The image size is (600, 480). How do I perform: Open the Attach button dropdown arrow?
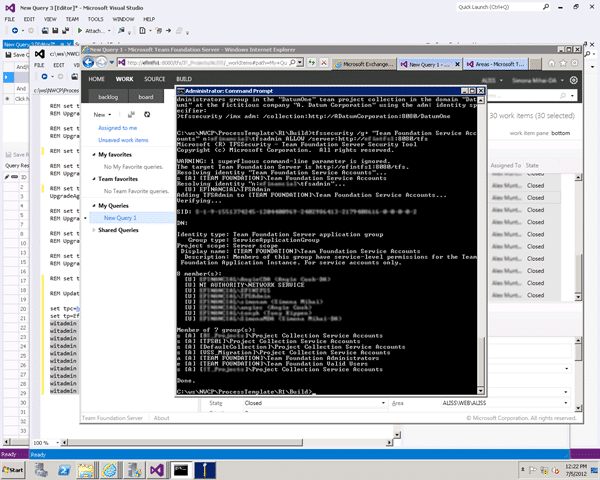pos(109,31)
